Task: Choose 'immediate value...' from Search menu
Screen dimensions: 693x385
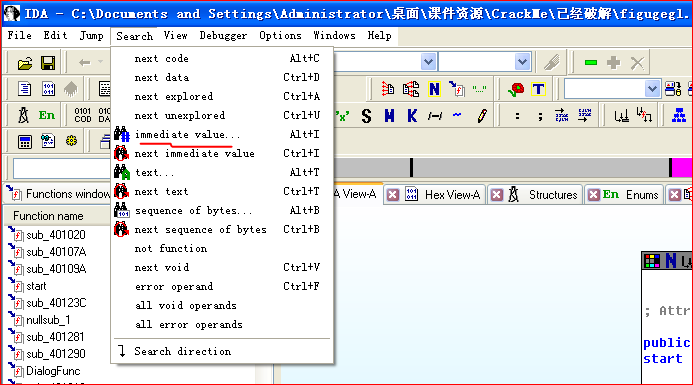Action: pos(222,134)
